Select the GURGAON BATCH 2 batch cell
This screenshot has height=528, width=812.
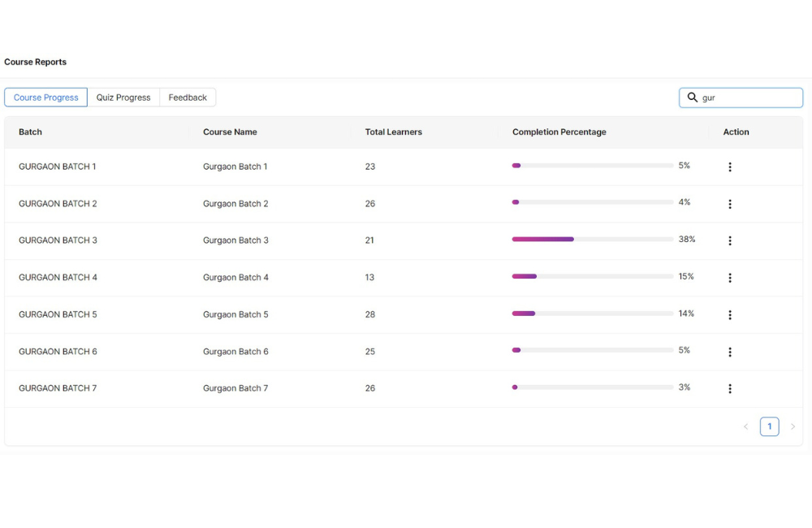[x=58, y=204]
